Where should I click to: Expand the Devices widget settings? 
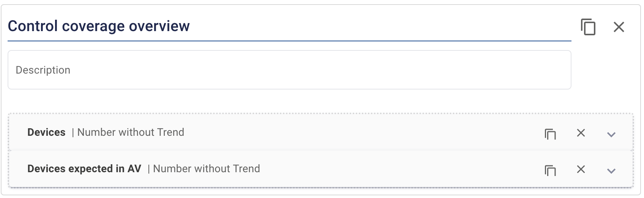click(x=611, y=134)
